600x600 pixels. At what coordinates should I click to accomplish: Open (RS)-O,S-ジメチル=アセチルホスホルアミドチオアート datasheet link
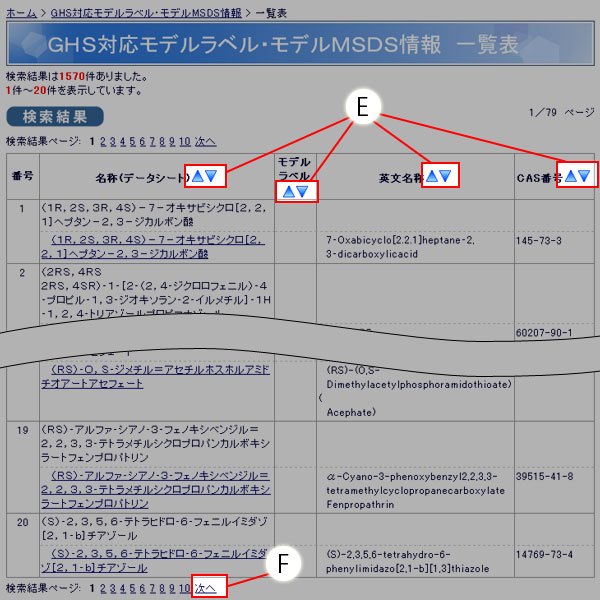pyautogui.click(x=155, y=377)
